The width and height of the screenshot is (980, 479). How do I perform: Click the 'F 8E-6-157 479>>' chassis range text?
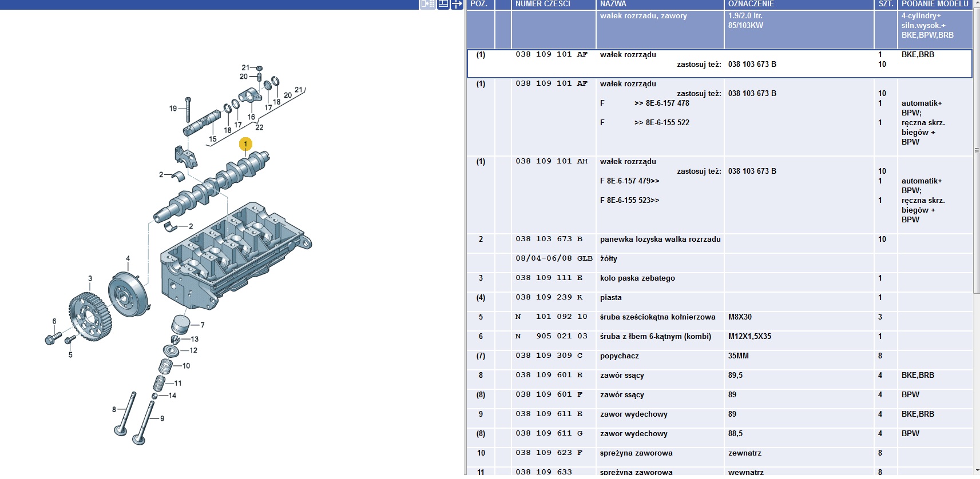(x=630, y=181)
